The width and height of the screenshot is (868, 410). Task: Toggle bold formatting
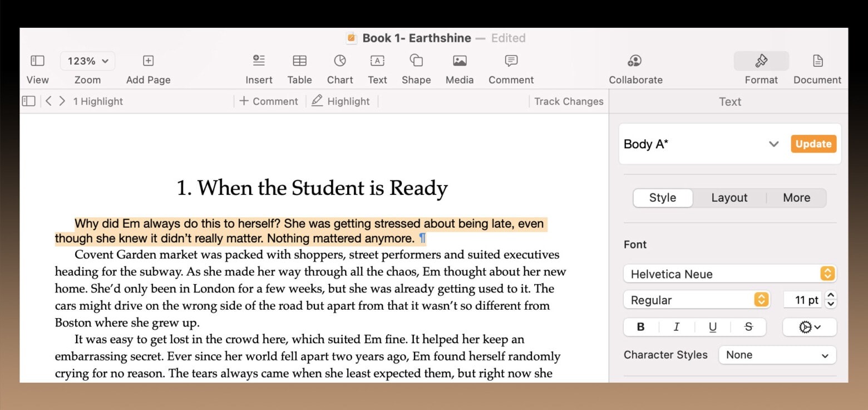pos(640,327)
